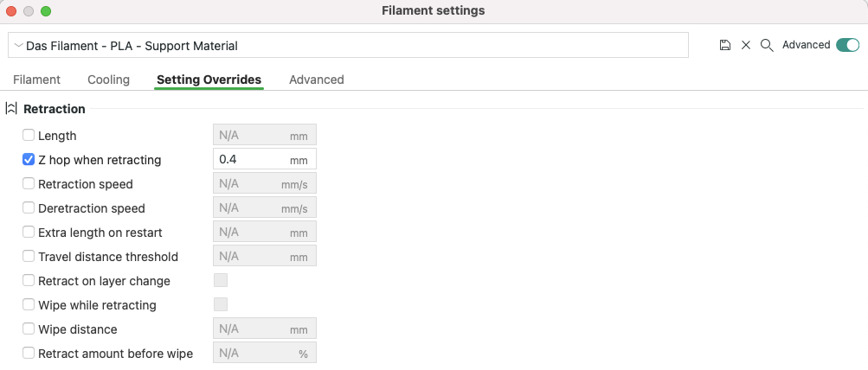Collapse the Retraction section icon
The height and width of the screenshot is (370, 868).
coord(11,109)
